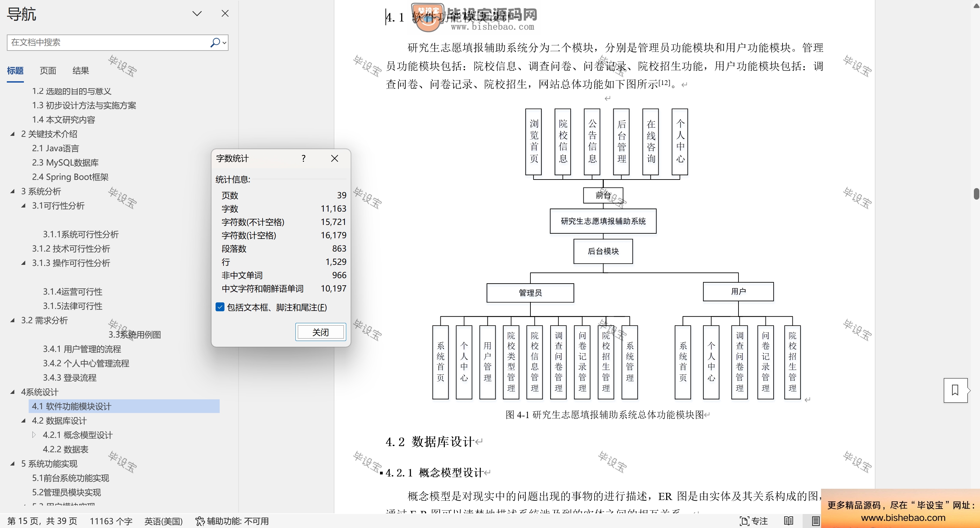This screenshot has height=528, width=980.
Task: Go to heading 3.1.1系统可行性分析
Action: (81, 234)
